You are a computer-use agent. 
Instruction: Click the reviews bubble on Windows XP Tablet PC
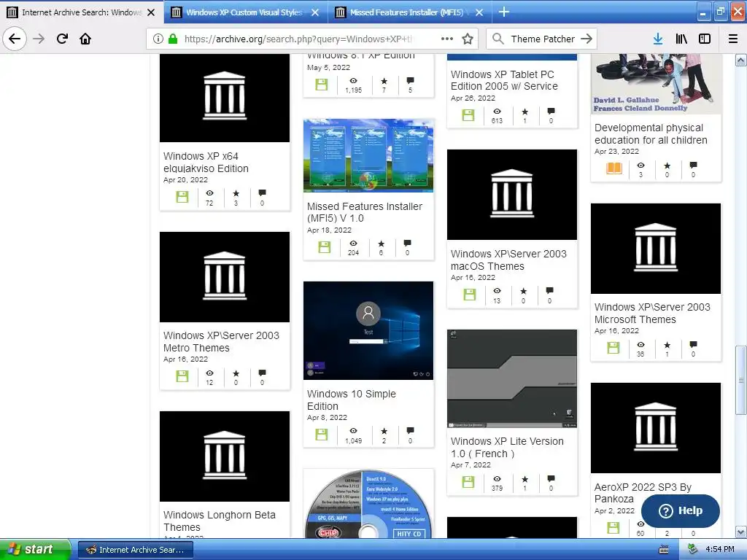[x=551, y=111]
